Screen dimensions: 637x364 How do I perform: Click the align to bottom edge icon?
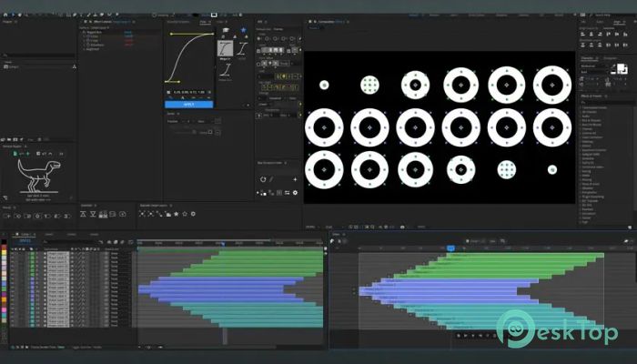93,214
